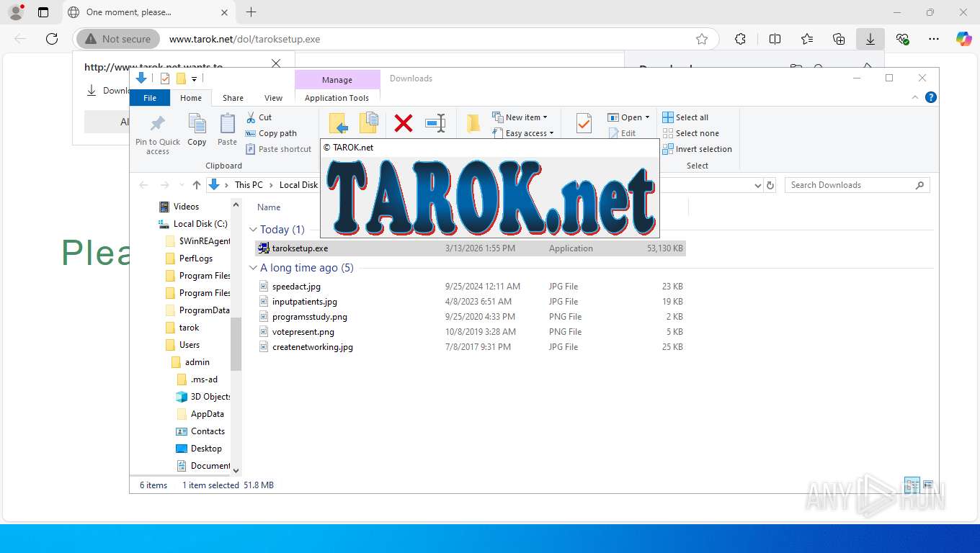Click Local Disk in the address breadcrumb
The image size is (980, 553).
point(299,185)
